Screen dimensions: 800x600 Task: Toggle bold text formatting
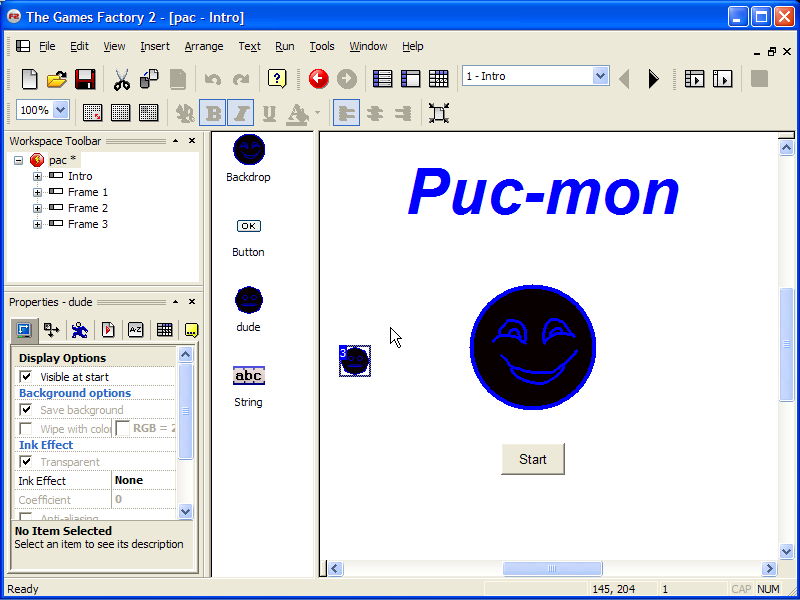click(x=211, y=113)
